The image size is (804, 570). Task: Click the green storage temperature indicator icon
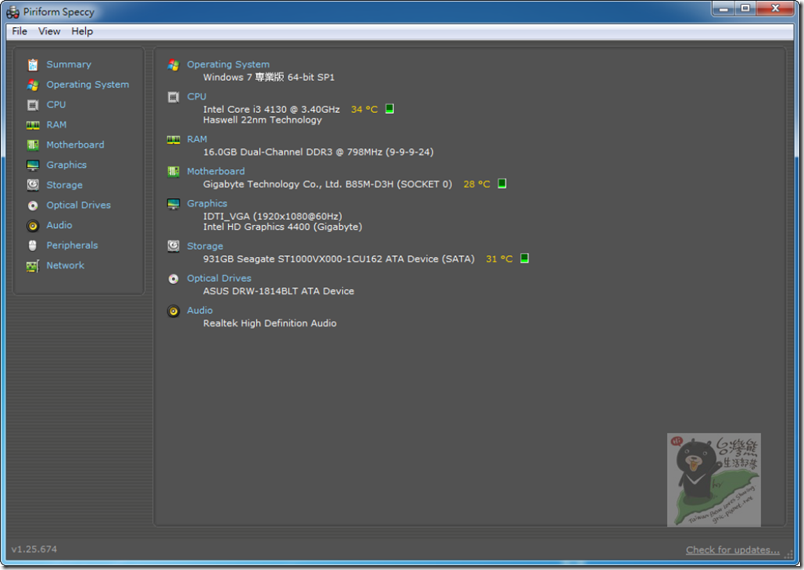coord(524,258)
